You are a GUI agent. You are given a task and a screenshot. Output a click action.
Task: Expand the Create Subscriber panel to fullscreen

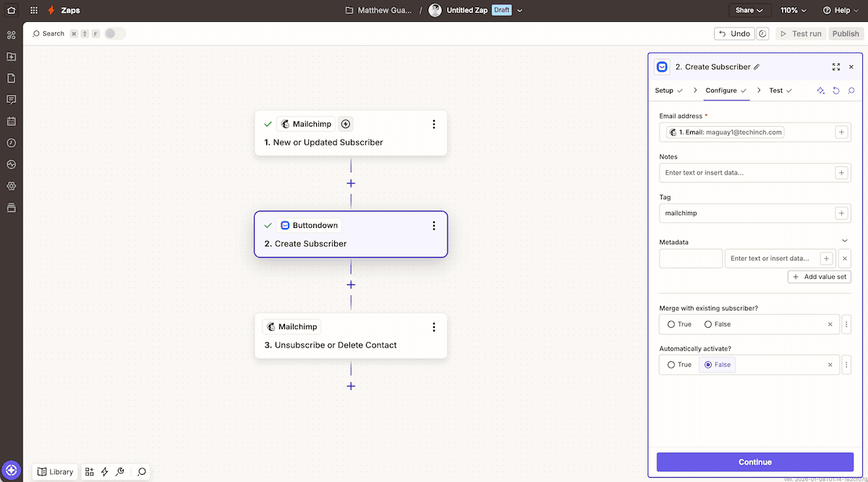click(836, 67)
